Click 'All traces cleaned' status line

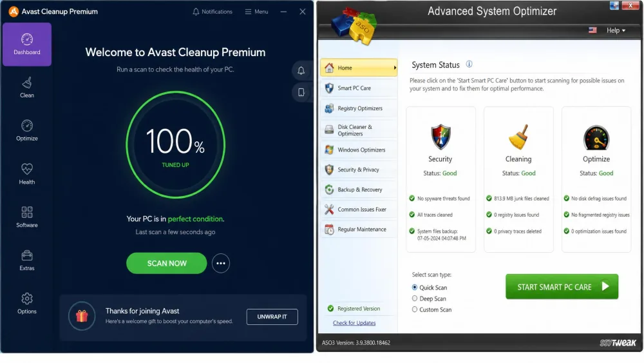435,215
